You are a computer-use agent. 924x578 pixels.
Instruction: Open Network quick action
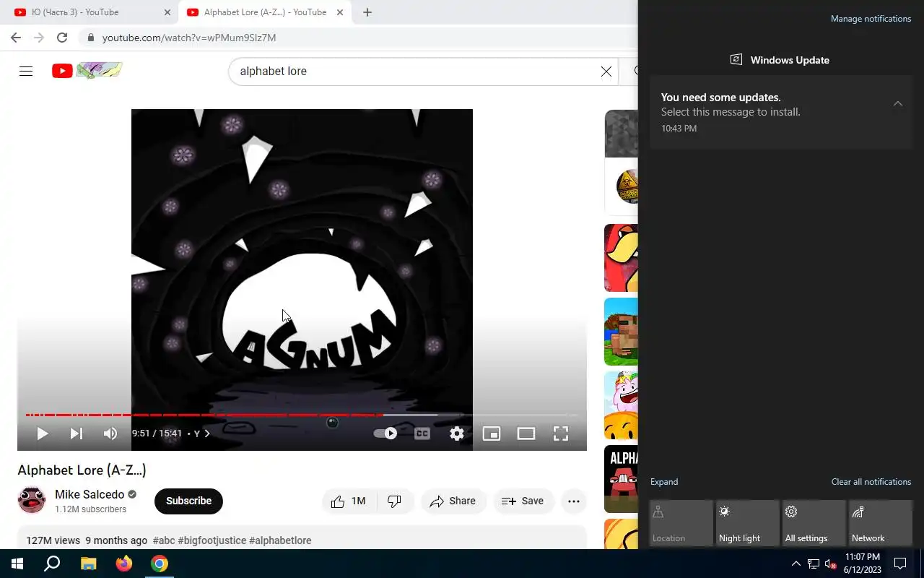[x=880, y=523]
